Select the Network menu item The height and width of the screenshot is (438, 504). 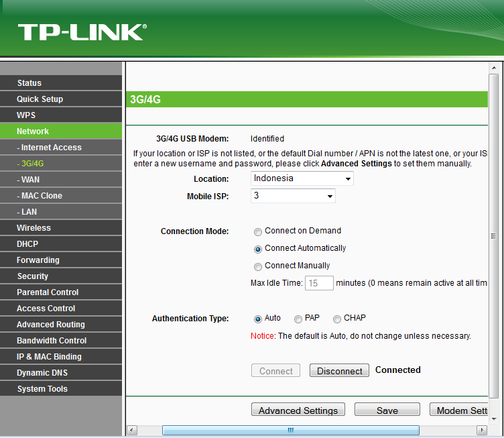tap(61, 131)
